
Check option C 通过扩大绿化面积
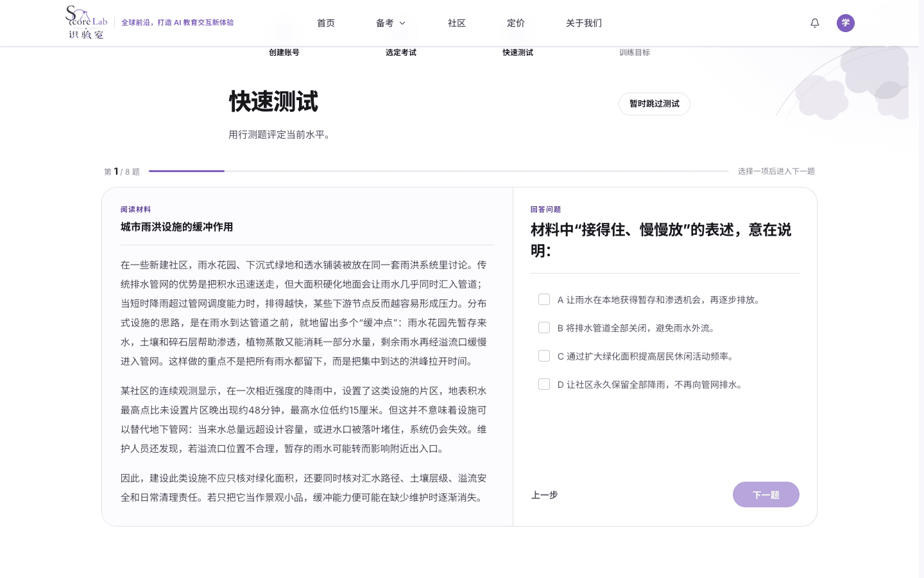[544, 356]
